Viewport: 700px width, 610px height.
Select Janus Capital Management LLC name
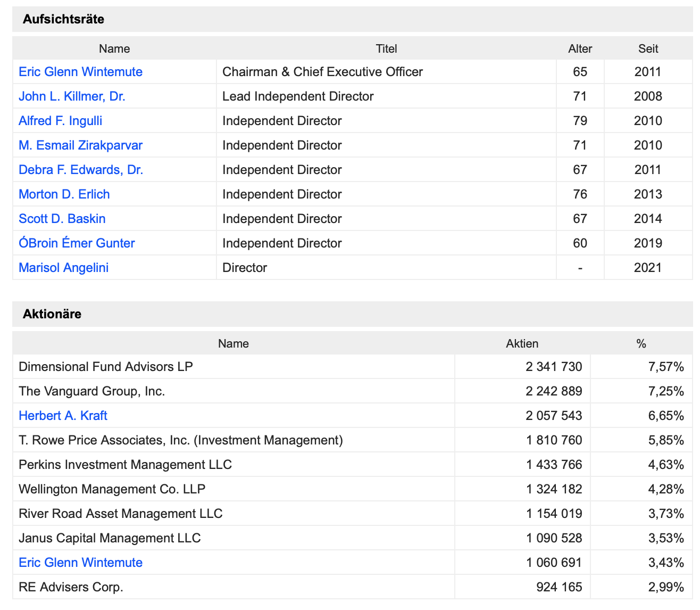point(110,538)
